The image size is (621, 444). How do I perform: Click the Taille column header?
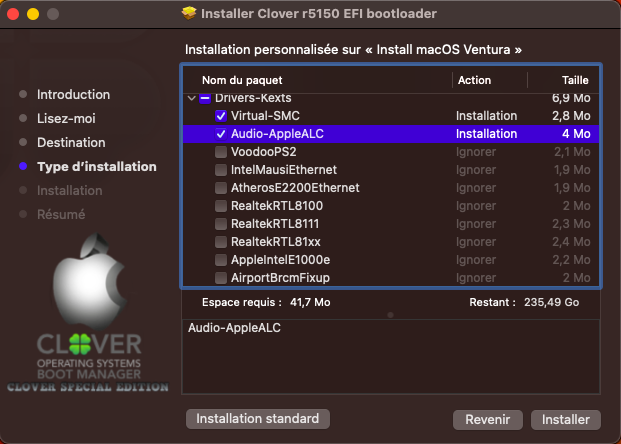coord(575,80)
